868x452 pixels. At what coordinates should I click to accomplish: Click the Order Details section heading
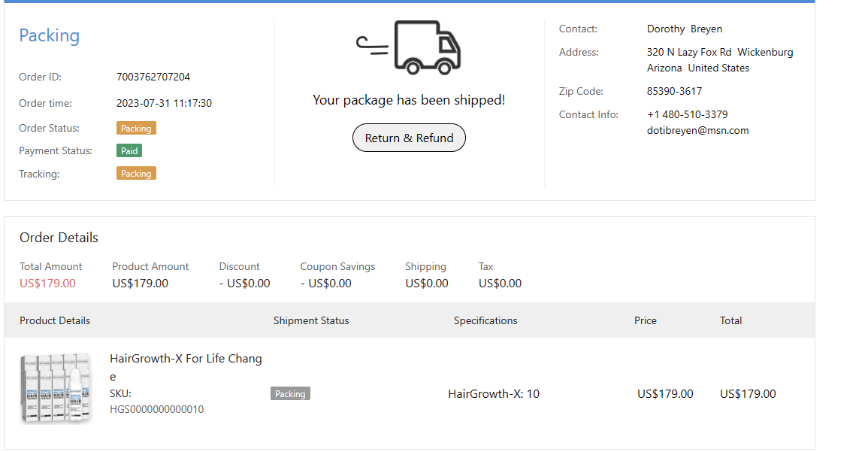point(59,238)
